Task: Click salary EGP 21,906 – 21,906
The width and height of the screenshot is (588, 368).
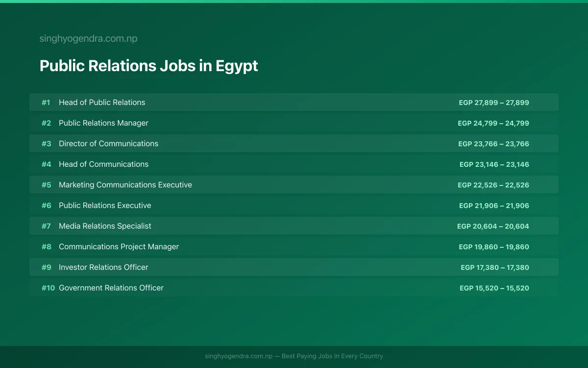Action: 494,206
